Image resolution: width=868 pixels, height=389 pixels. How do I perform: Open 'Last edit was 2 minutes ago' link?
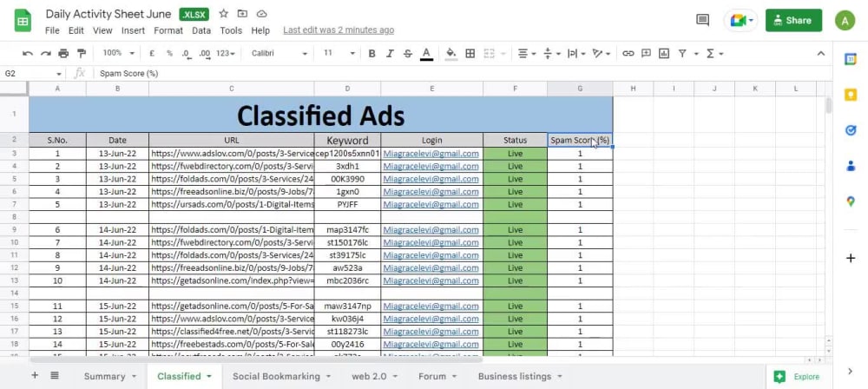coord(339,30)
